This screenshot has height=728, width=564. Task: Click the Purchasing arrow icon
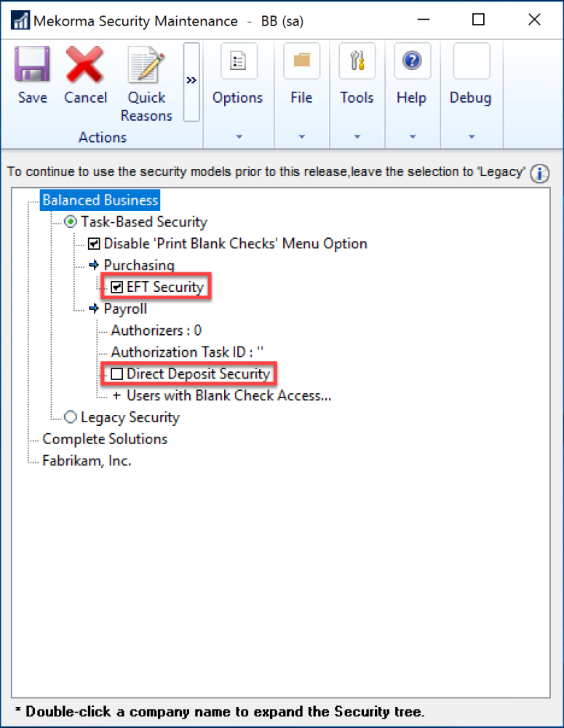coord(94,265)
